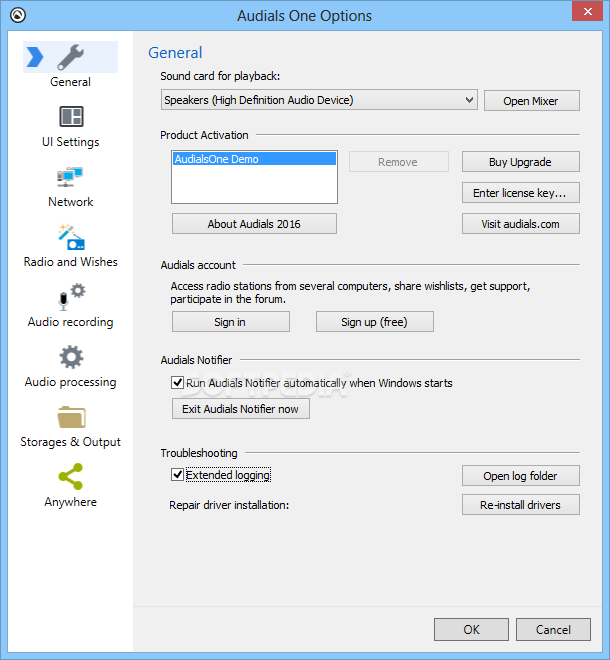610x660 pixels.
Task: Open Audio processing gear icon
Action: pos(71,357)
